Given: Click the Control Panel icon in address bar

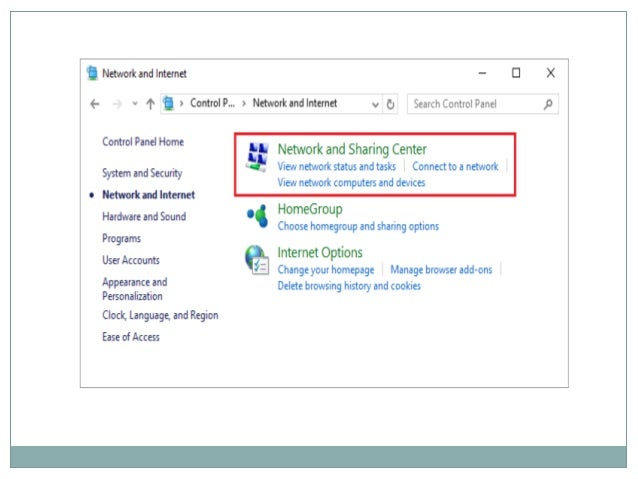Looking at the screenshot, I should pyautogui.click(x=168, y=104).
